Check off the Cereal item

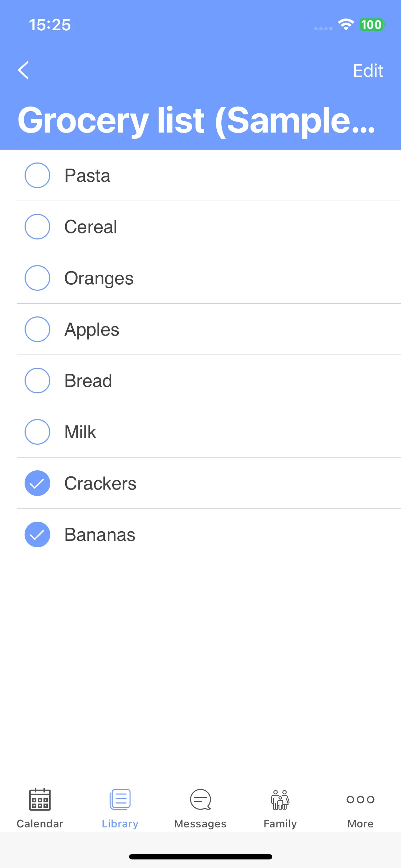click(37, 227)
